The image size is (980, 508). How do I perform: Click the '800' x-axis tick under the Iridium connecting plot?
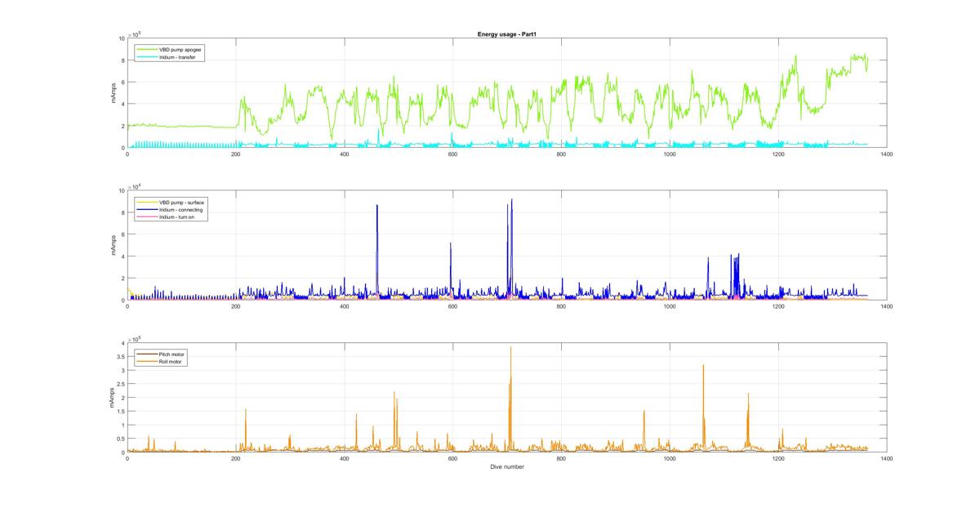[x=561, y=307]
